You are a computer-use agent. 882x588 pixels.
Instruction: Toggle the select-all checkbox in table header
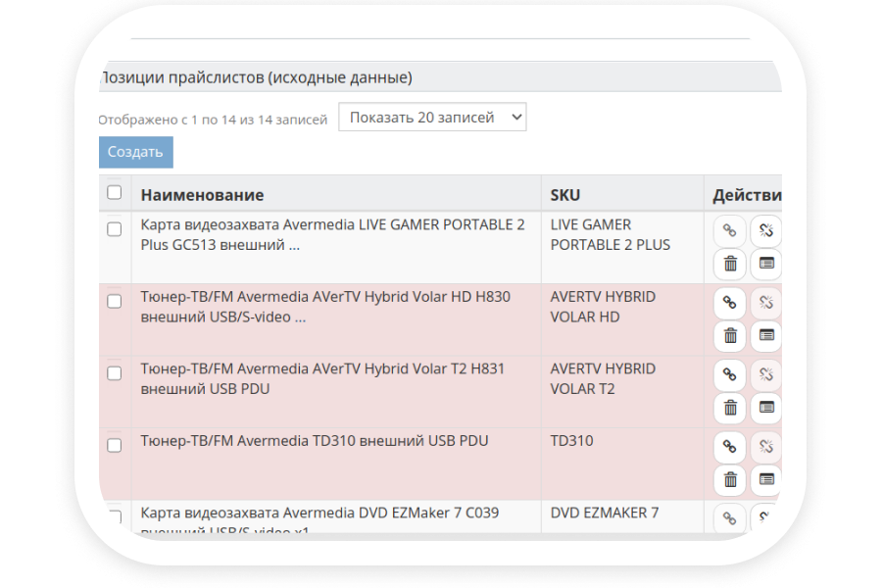pos(115,192)
